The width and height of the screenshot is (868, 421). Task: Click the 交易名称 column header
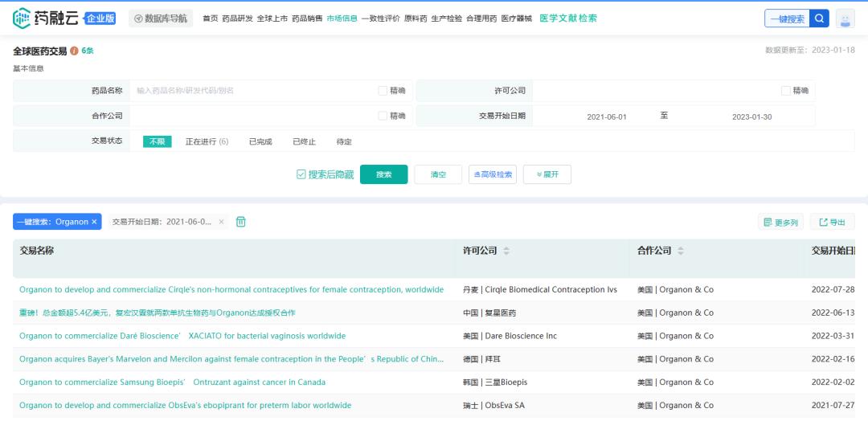tap(36, 251)
